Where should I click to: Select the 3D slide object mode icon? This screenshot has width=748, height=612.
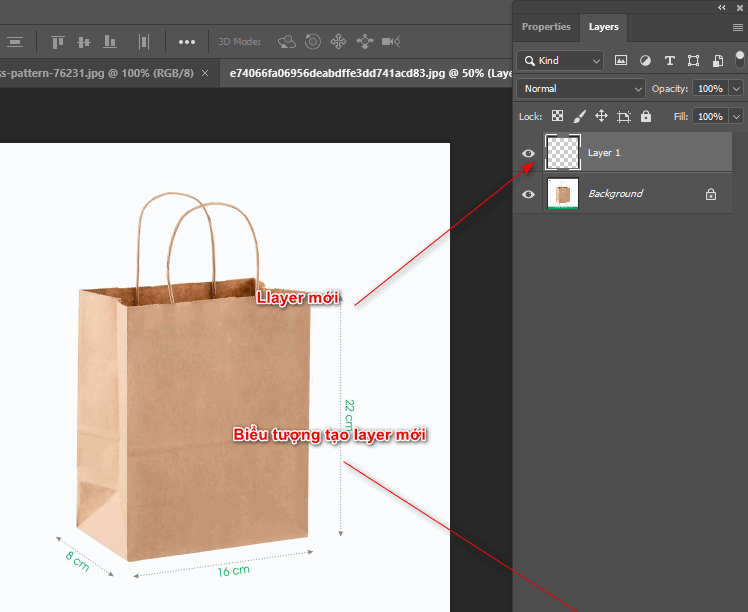click(364, 41)
